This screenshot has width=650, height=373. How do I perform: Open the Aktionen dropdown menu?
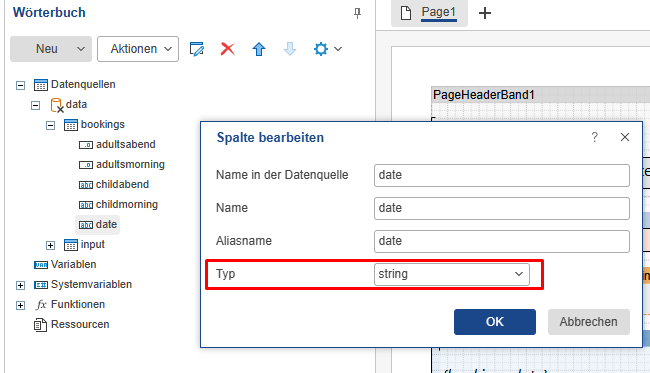tap(138, 49)
